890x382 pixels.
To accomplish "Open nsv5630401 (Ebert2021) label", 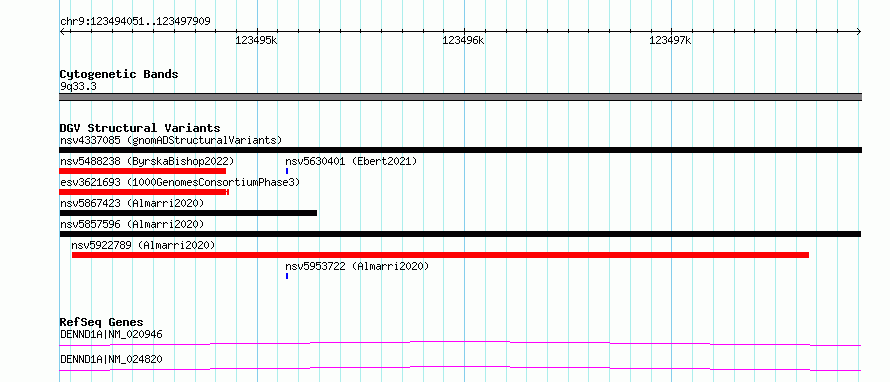I will (x=351, y=162).
